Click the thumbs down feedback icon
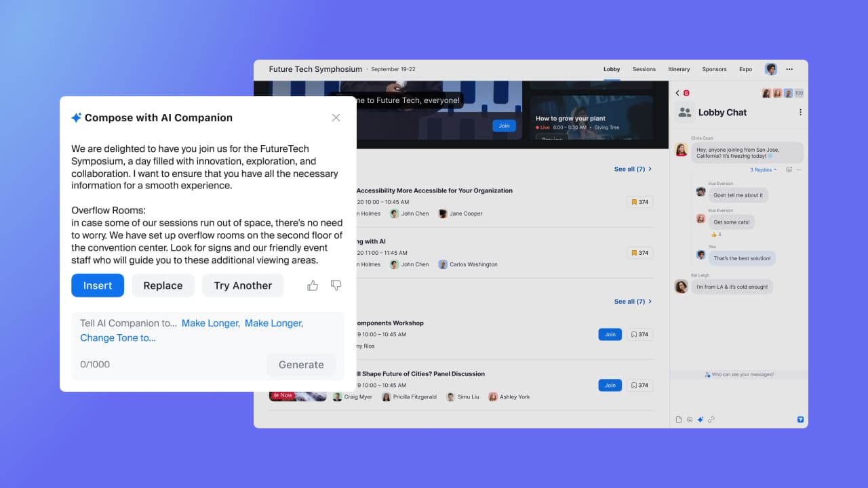The width and height of the screenshot is (868, 488). click(336, 285)
